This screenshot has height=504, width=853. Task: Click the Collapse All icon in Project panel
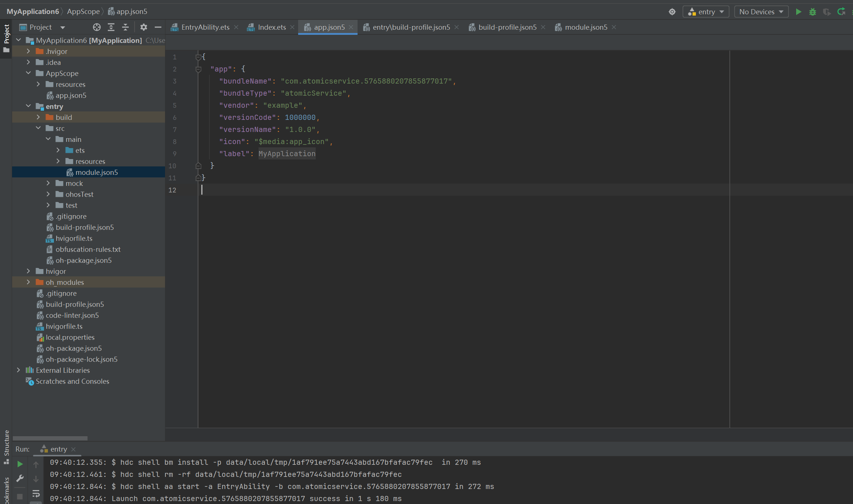coord(125,27)
